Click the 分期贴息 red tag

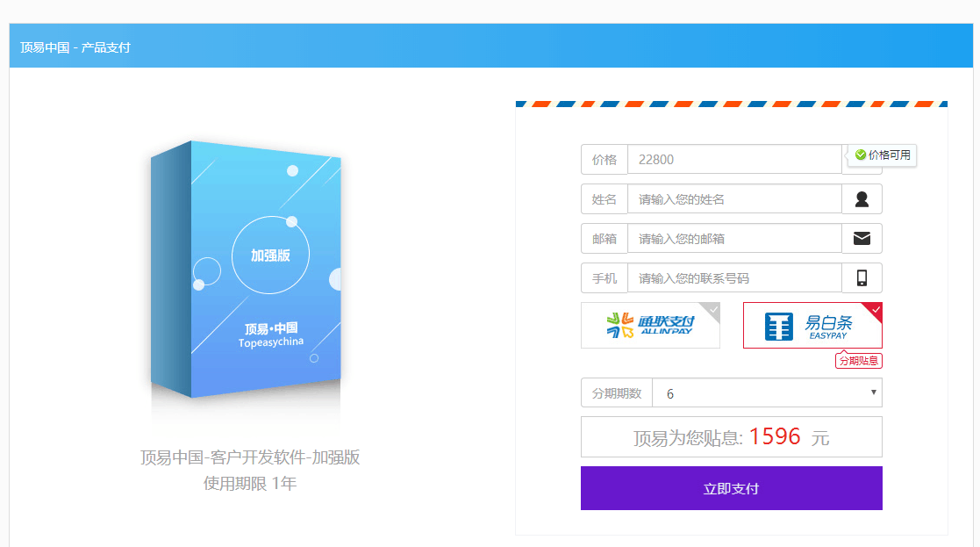click(x=859, y=361)
